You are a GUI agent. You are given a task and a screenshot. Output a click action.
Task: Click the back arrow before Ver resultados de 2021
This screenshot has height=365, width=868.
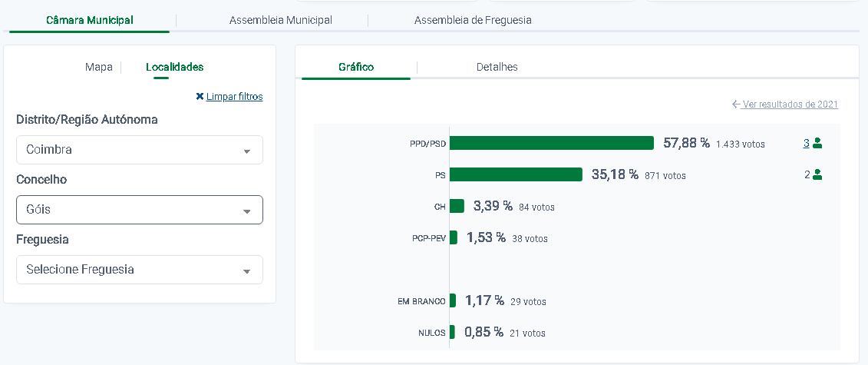pos(736,105)
